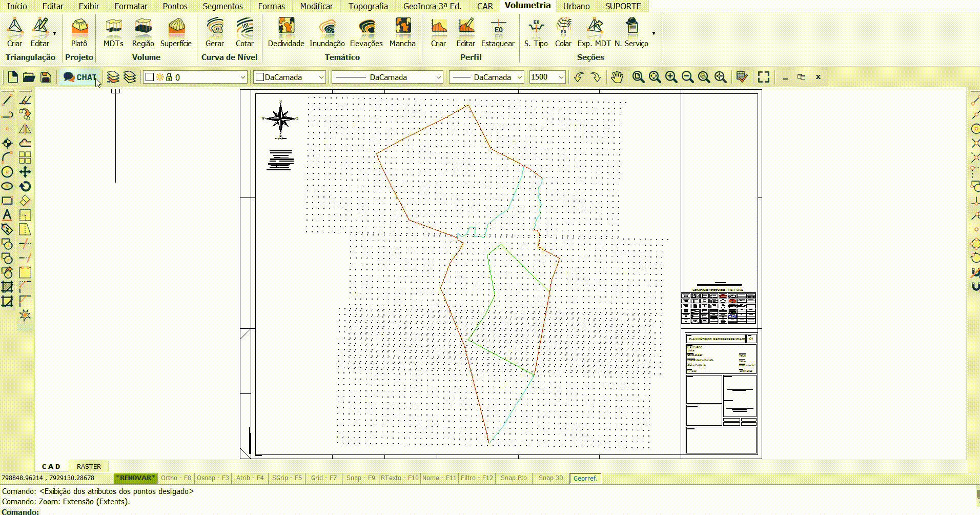Open the CHAT button
The height and width of the screenshot is (515, 980).
tap(80, 77)
